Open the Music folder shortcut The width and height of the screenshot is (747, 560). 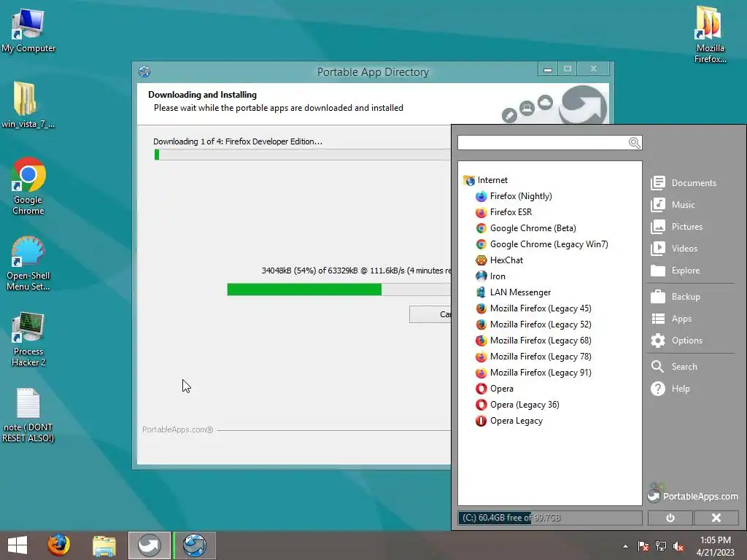click(673, 205)
